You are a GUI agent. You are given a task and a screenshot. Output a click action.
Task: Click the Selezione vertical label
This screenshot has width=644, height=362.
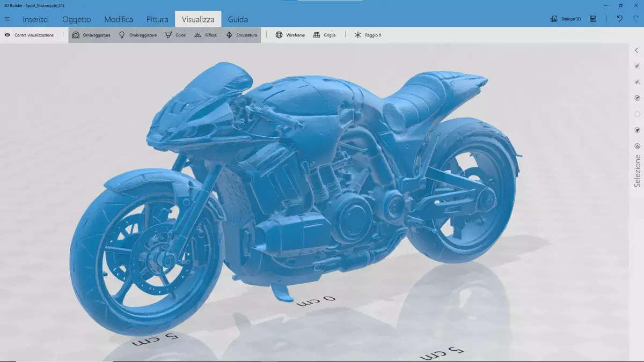(637, 171)
